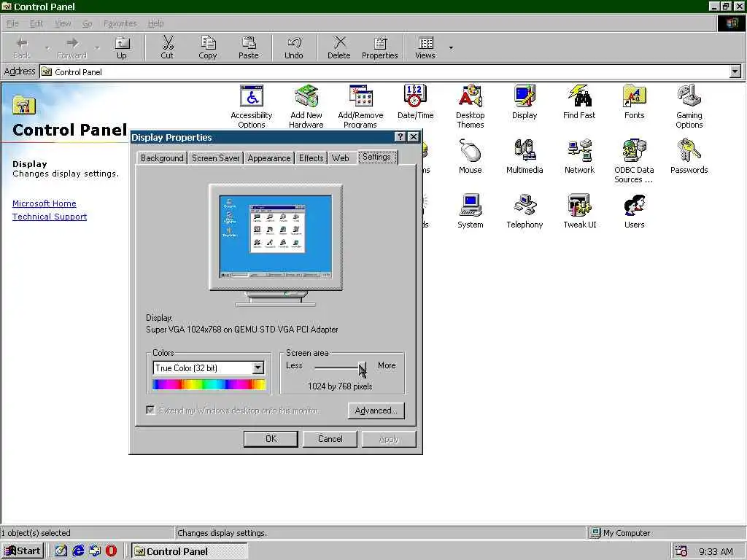Open the Tweak UI icon
The image size is (747, 560).
tap(579, 211)
